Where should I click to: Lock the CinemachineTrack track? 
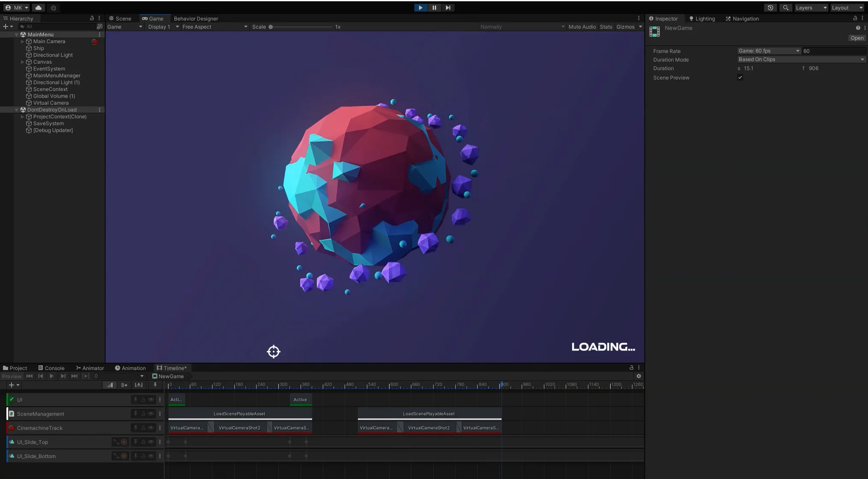pyautogui.click(x=143, y=428)
